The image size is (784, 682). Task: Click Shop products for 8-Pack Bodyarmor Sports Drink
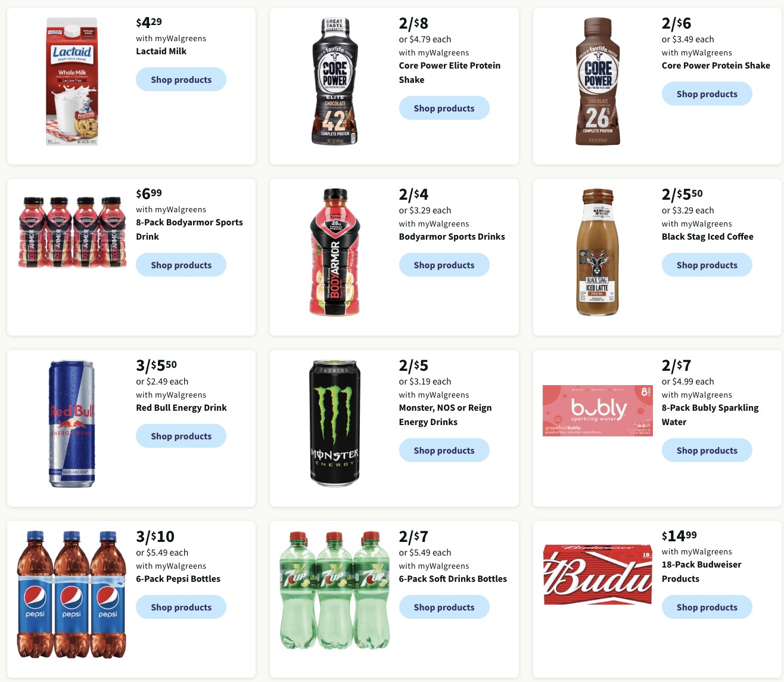181,265
